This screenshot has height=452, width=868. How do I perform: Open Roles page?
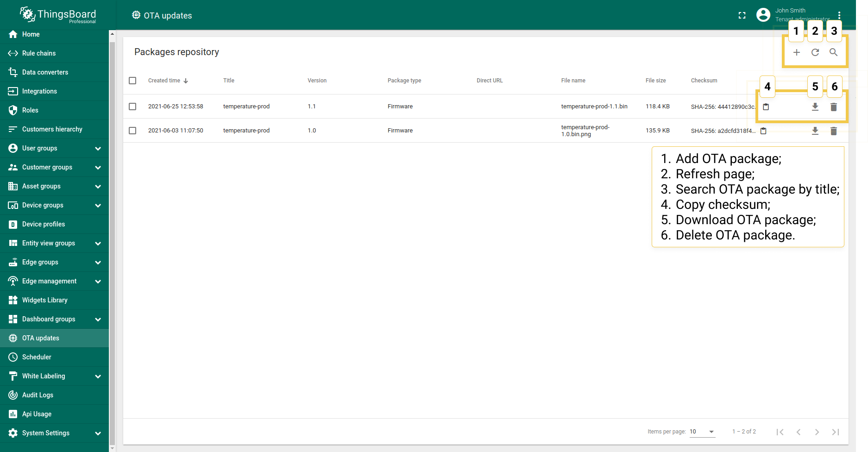point(54,110)
